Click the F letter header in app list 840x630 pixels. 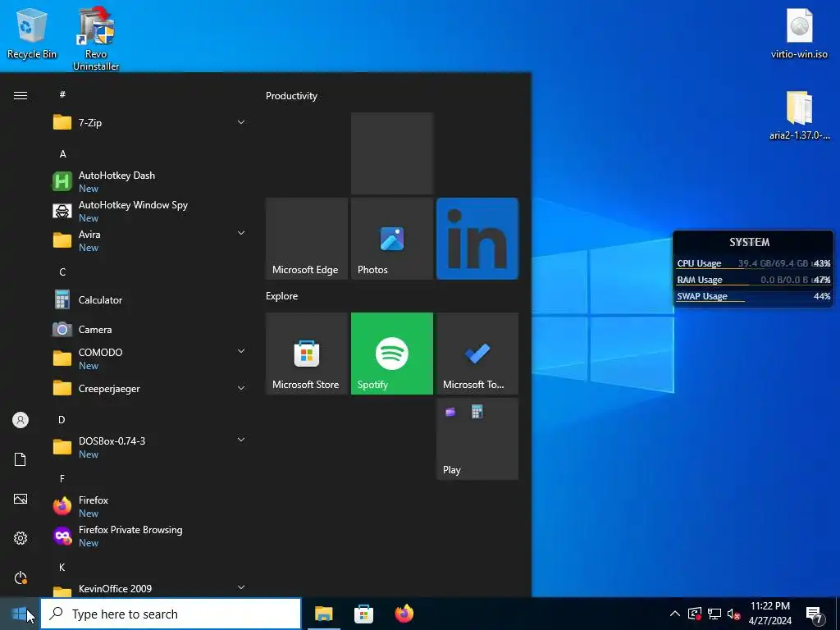[x=62, y=478]
